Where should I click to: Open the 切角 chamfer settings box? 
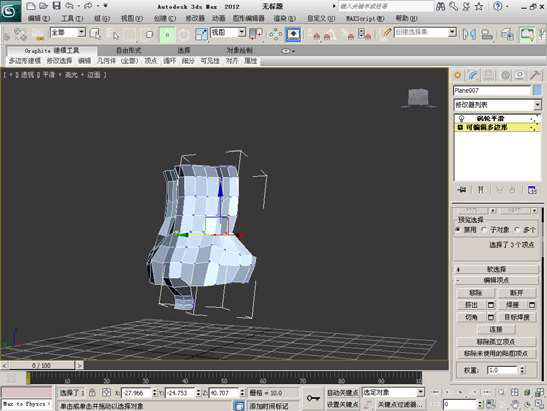[x=491, y=317]
